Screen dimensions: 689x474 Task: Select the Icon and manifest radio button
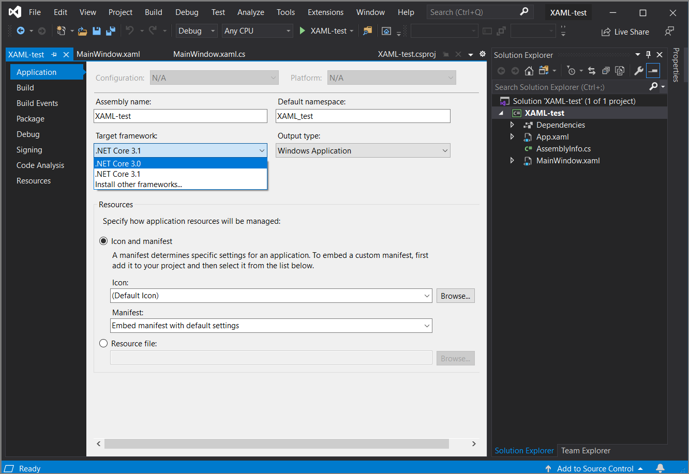pos(103,241)
